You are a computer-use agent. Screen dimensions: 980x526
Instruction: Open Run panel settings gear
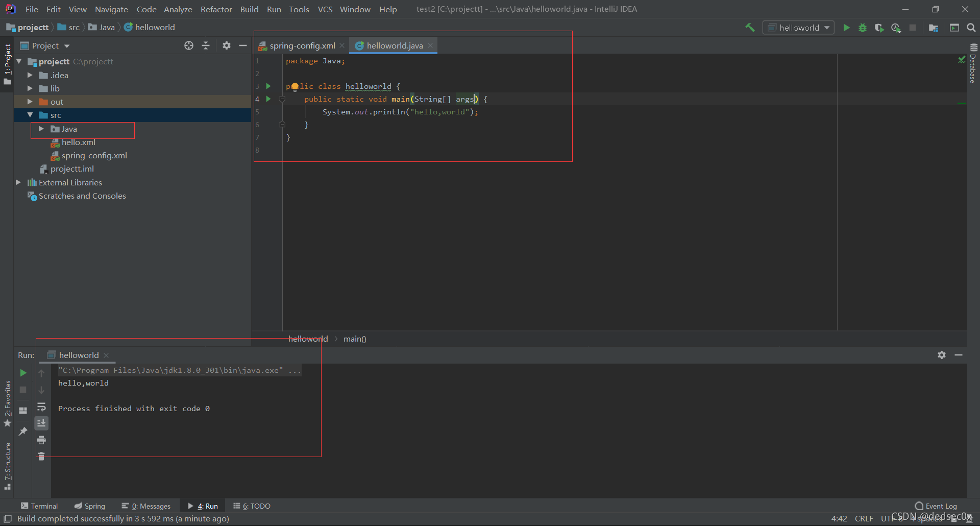click(942, 355)
